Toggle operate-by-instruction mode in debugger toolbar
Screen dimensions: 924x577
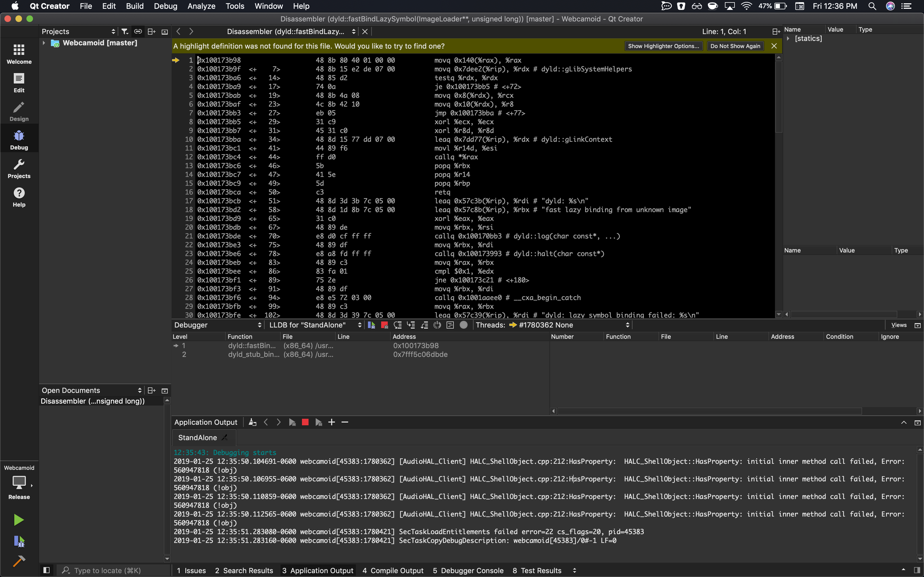[450, 325]
